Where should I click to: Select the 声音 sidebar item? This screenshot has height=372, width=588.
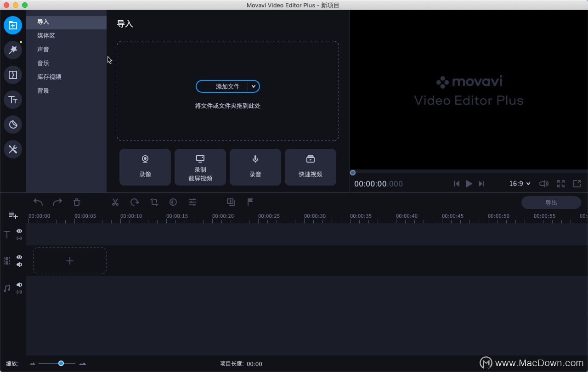tap(66, 49)
